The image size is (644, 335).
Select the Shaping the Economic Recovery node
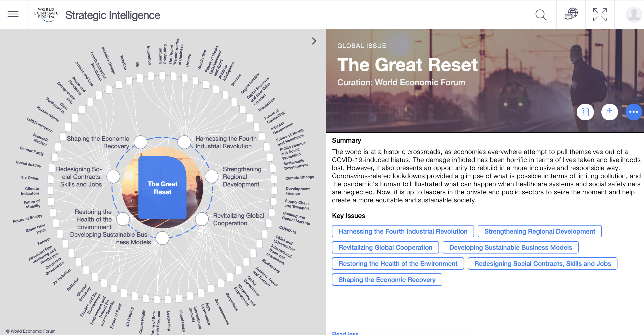(140, 142)
